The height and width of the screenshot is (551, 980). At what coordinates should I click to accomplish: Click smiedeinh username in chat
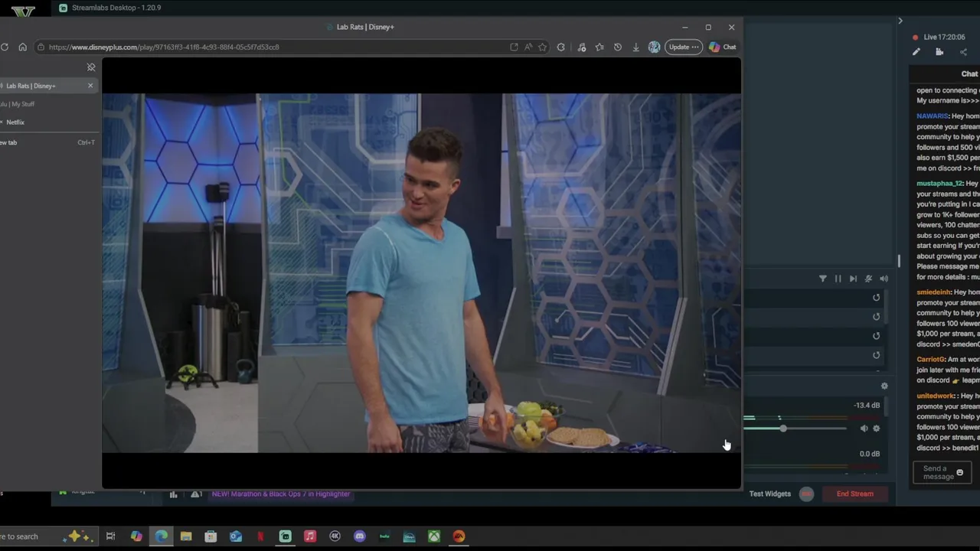pos(933,292)
